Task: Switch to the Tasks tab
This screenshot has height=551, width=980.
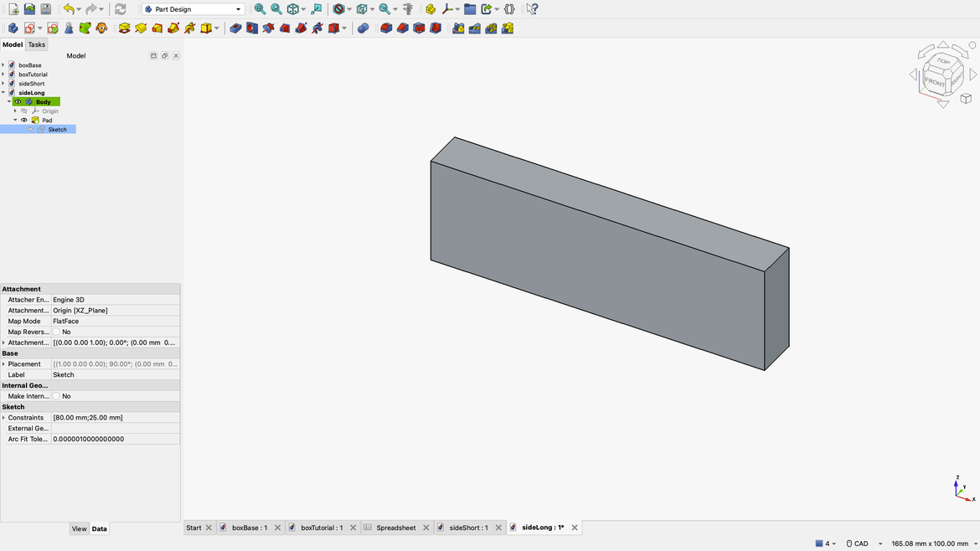Action: [37, 44]
